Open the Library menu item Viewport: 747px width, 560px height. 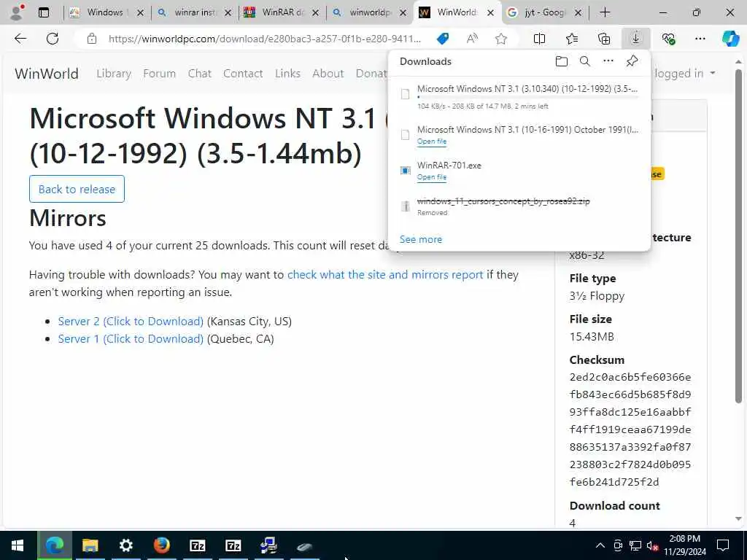coord(114,74)
